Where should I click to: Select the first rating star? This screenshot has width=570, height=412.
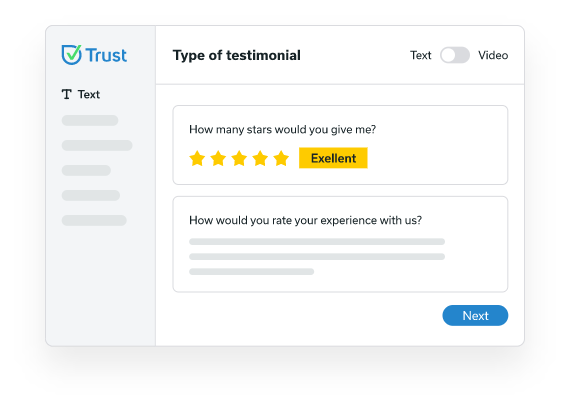coord(197,159)
